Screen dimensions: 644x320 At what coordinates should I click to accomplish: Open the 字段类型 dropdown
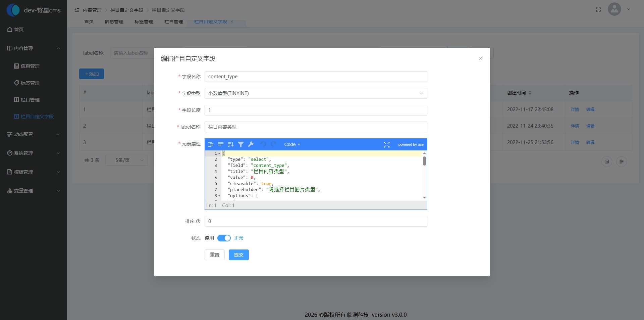click(315, 93)
